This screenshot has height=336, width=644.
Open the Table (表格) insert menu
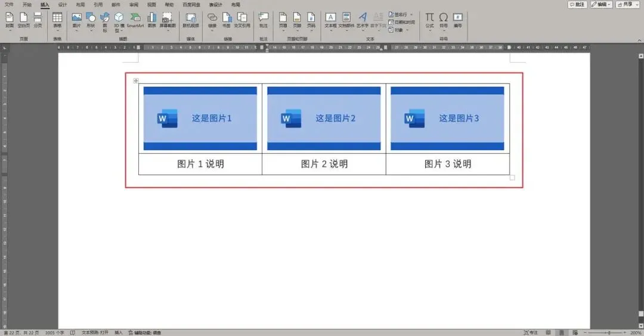click(57, 20)
